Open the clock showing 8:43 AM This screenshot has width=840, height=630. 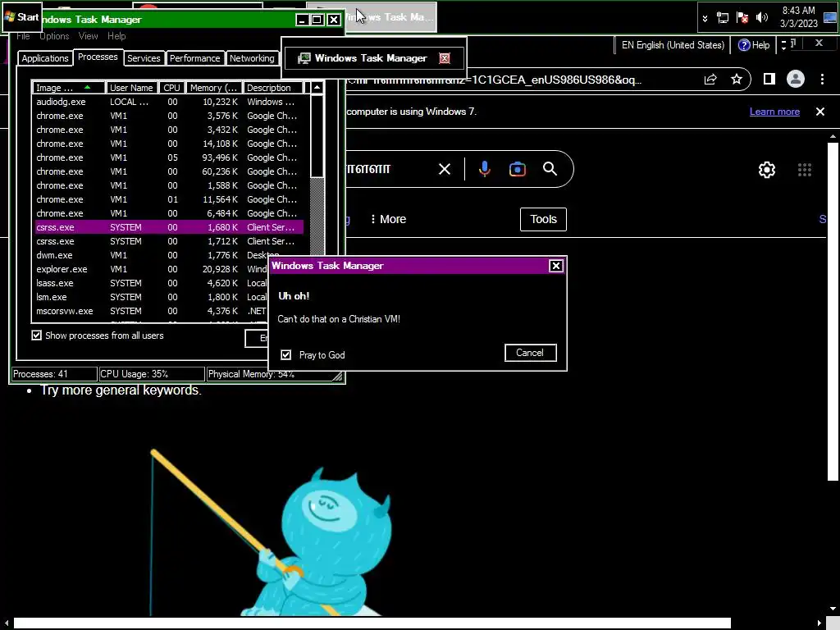[x=798, y=17]
